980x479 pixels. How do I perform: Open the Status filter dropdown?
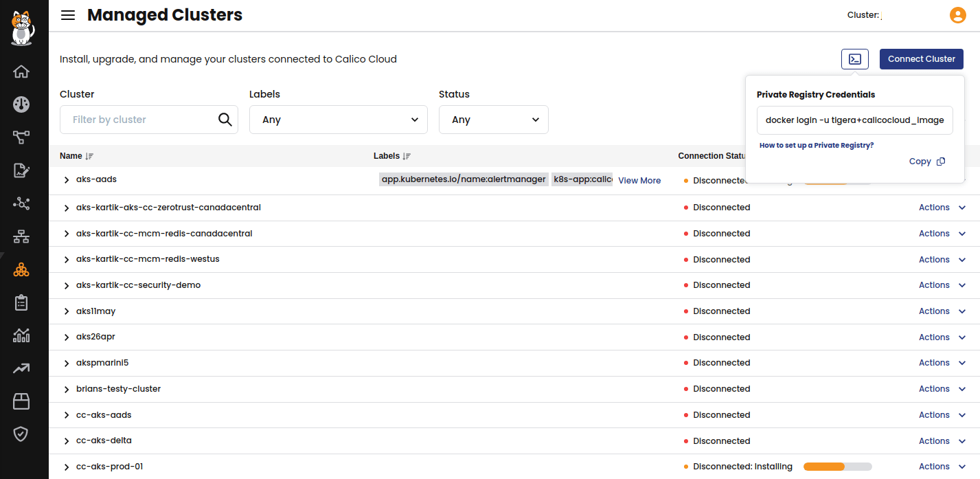[493, 120]
